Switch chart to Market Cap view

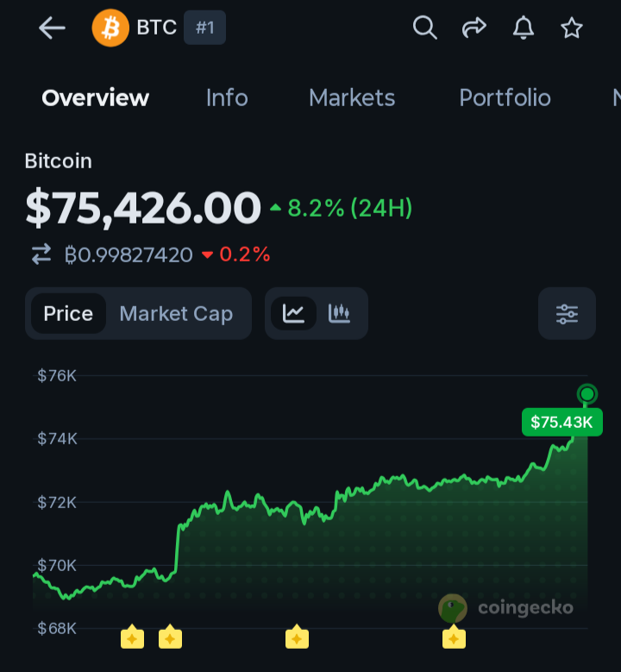click(176, 314)
